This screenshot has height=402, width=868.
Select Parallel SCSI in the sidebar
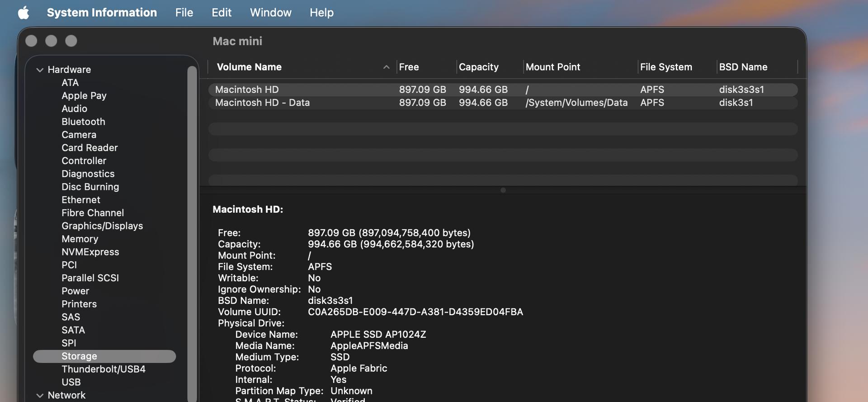[x=90, y=278]
